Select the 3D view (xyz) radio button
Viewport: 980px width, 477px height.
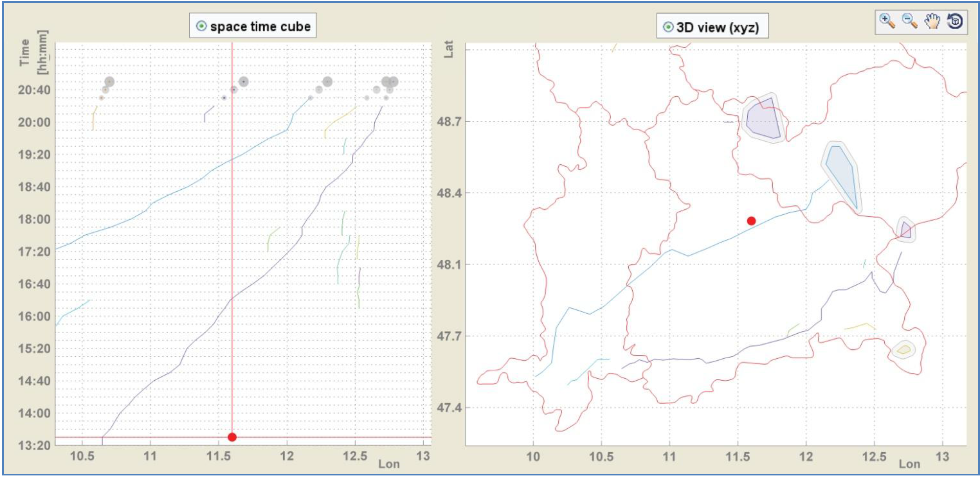668,27
